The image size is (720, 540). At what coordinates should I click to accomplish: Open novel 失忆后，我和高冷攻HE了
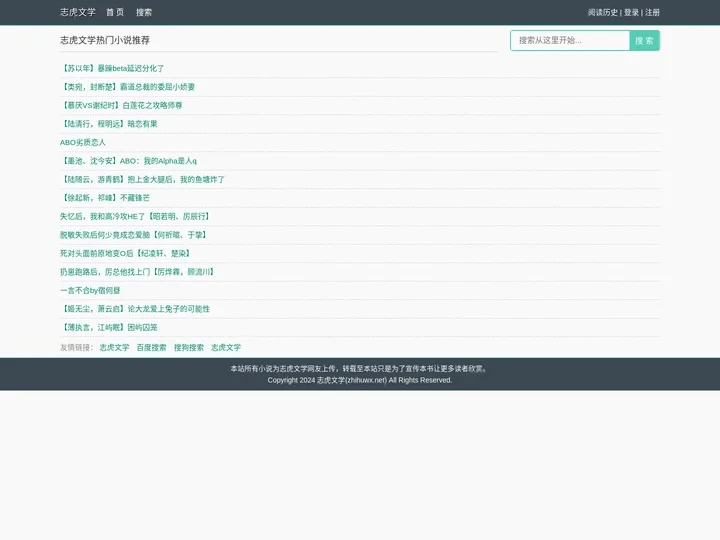point(135,216)
